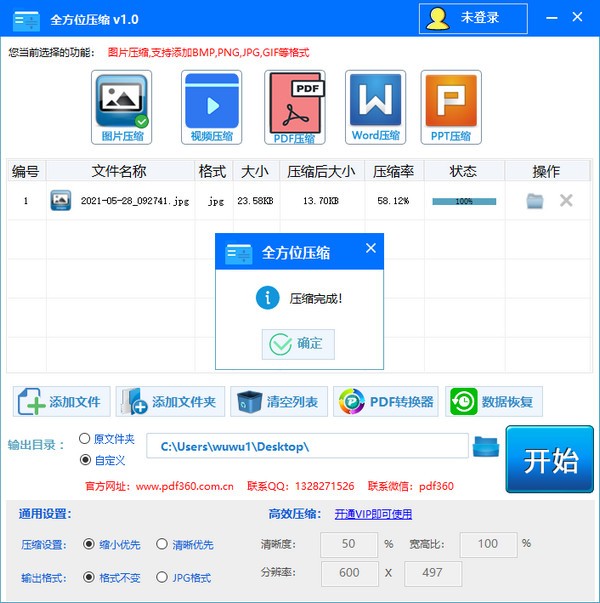Open the 开通VIP即可使用 link
Image resolution: width=600 pixels, height=603 pixels.
(x=373, y=514)
